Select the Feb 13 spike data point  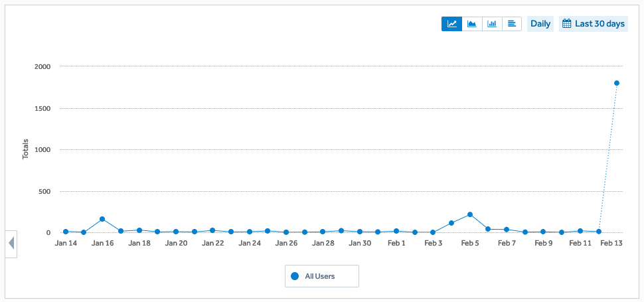click(x=617, y=83)
